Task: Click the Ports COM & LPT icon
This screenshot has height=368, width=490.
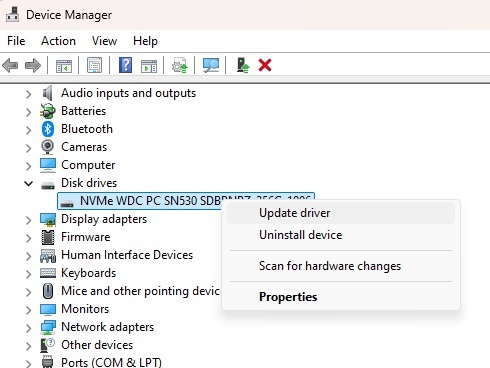Action: coord(48,362)
